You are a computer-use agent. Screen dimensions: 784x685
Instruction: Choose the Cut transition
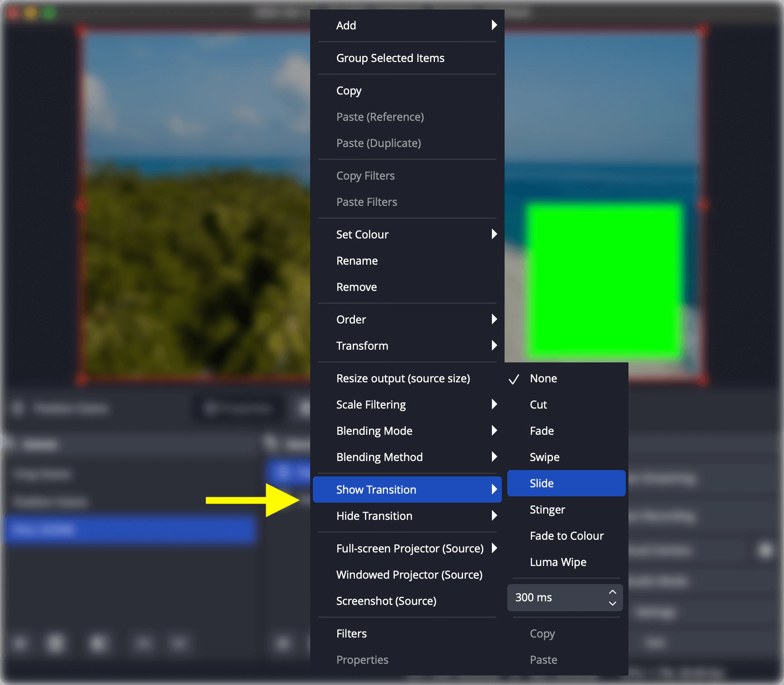click(x=538, y=405)
